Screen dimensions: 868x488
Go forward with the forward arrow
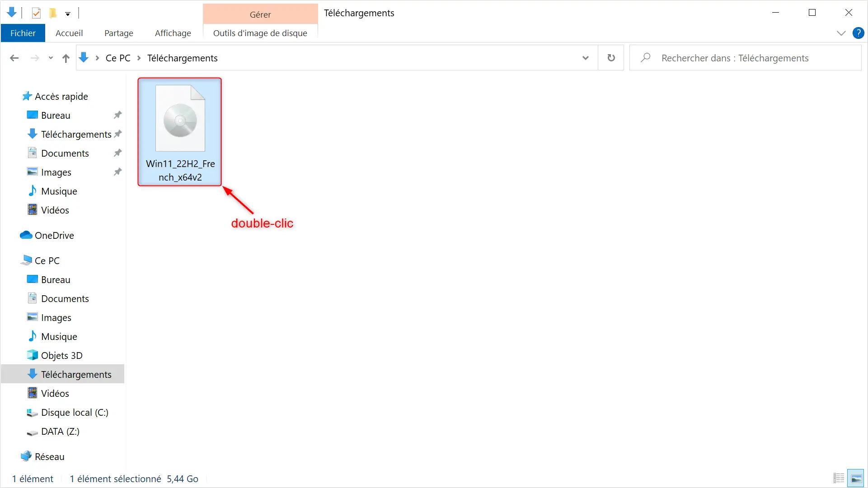tap(35, 58)
